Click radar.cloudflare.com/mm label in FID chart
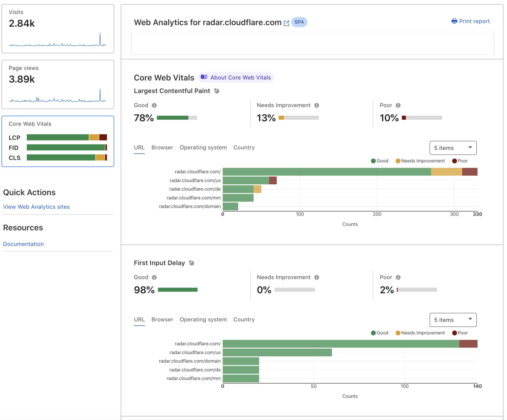The width and height of the screenshot is (507, 420). click(194, 378)
